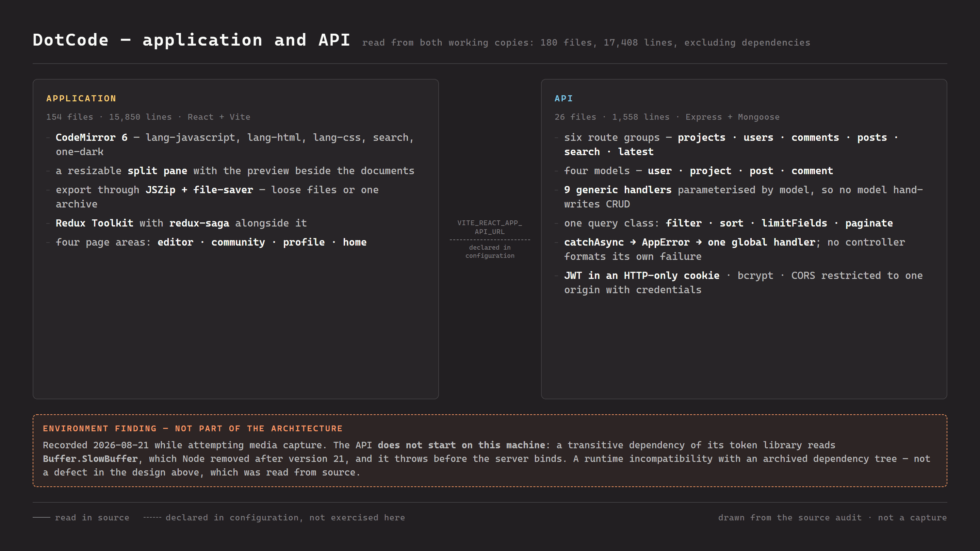Click the 'VITE_REACT_APP_API_URL' connector label
980x551 pixels.
click(490, 227)
